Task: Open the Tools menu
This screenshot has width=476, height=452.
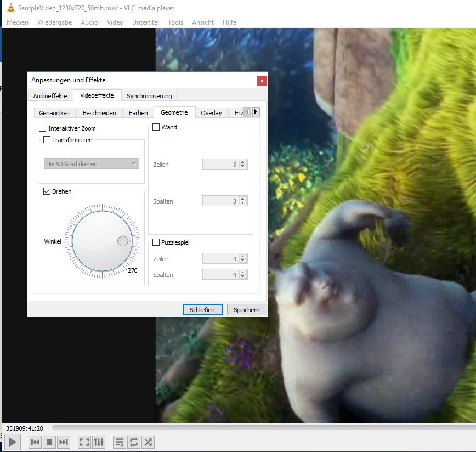Action: tap(175, 22)
